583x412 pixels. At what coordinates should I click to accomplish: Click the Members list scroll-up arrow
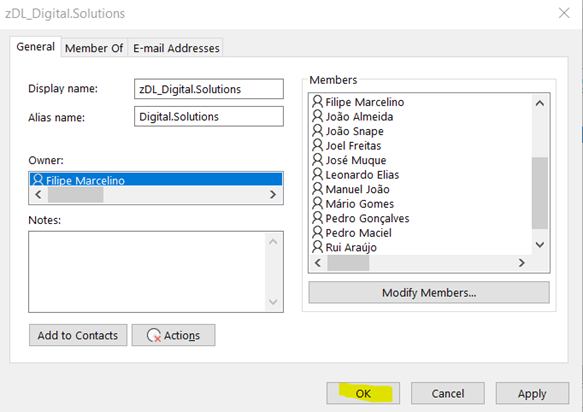[x=540, y=103]
